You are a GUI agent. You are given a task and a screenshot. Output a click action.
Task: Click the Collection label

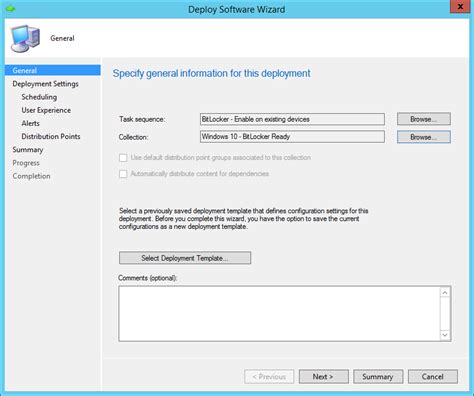(x=133, y=137)
